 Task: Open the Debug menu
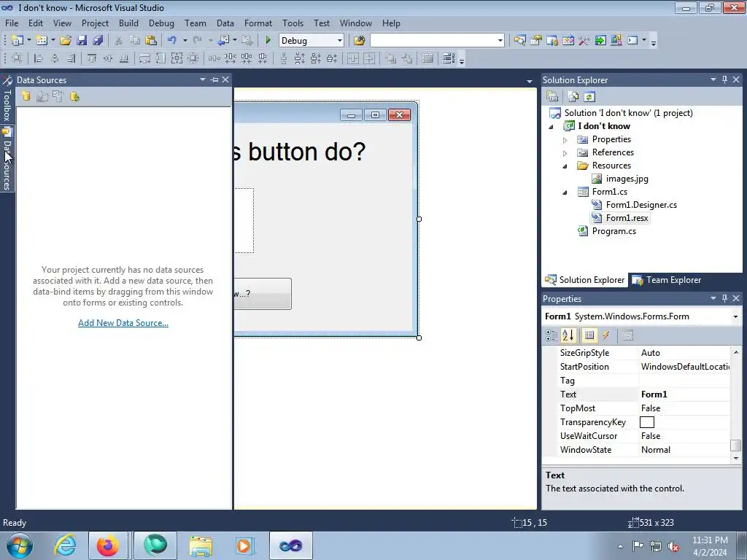pyautogui.click(x=161, y=23)
